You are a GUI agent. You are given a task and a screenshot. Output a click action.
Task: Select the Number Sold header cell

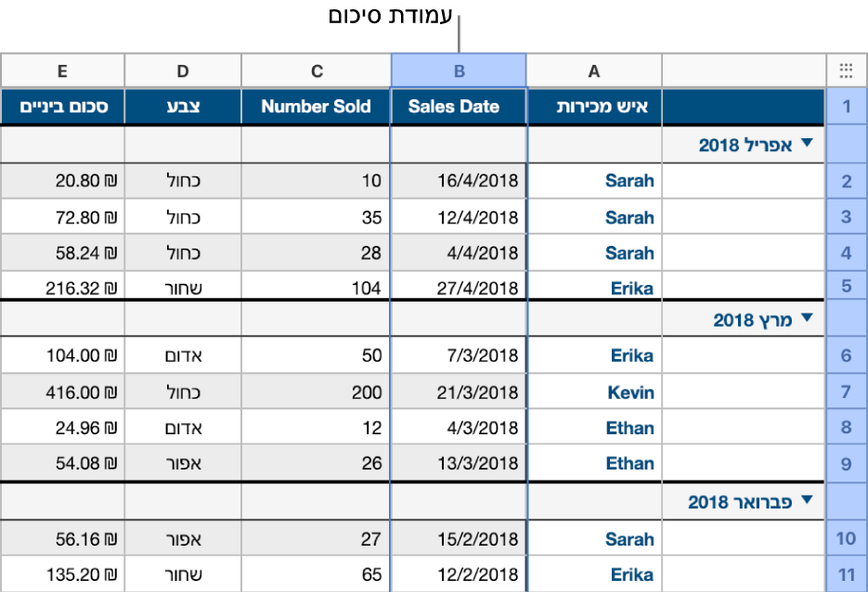coord(316,107)
